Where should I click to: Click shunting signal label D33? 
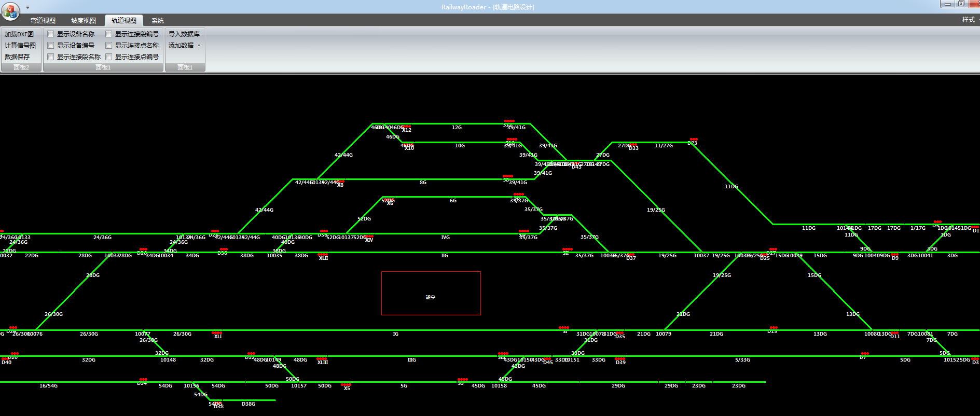click(633, 148)
